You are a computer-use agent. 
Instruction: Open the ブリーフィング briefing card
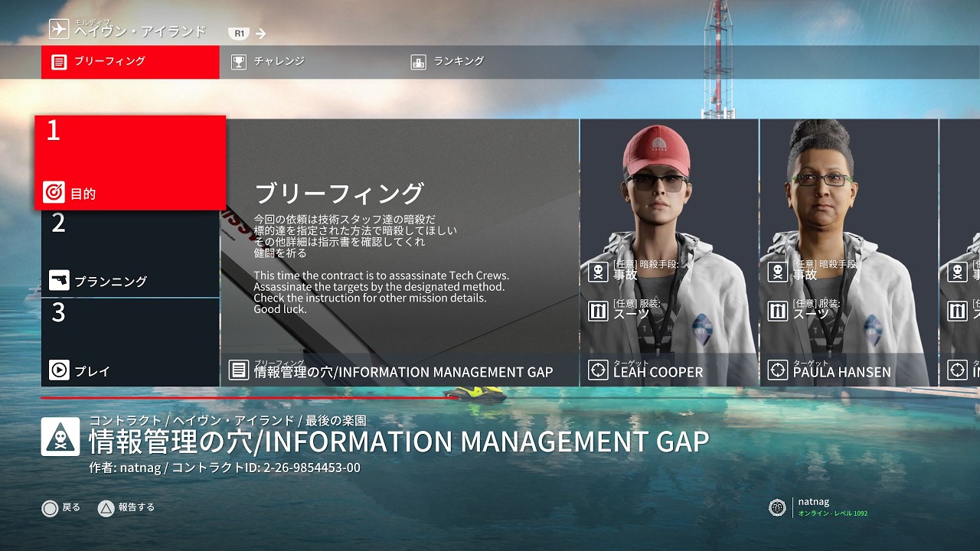pyautogui.click(x=400, y=253)
